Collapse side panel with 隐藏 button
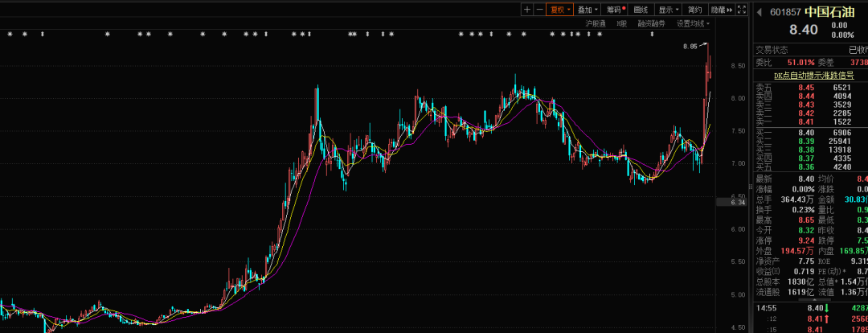Viewport: 868px width, 333px height. 721,10
